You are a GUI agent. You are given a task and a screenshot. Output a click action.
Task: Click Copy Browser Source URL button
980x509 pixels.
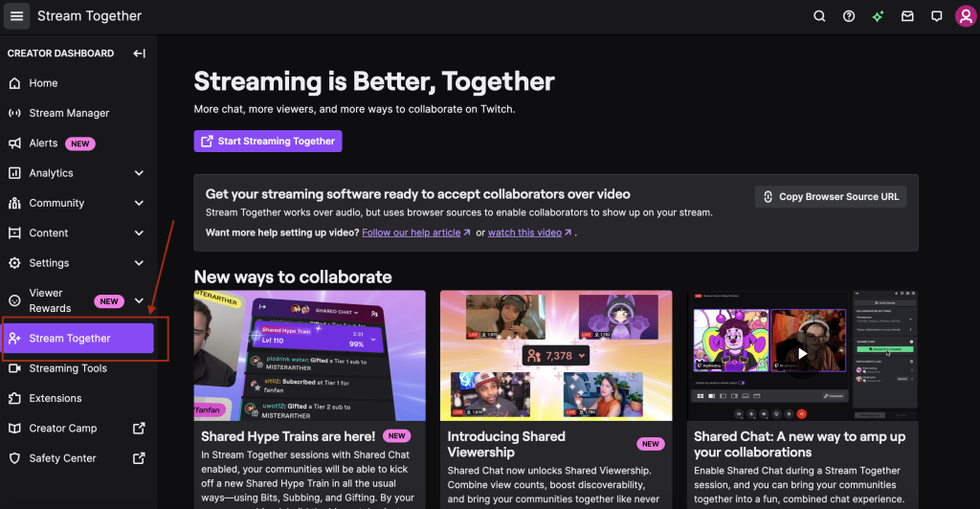pyautogui.click(x=831, y=197)
